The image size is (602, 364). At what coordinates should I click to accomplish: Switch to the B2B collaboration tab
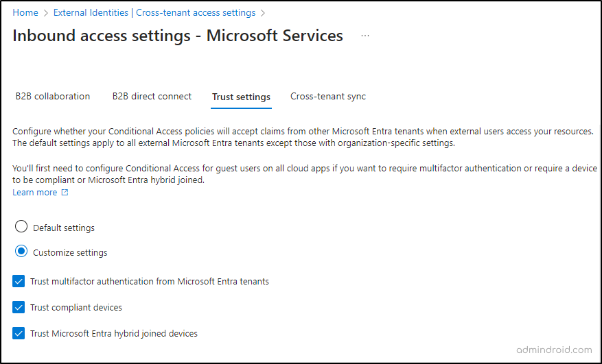(53, 97)
